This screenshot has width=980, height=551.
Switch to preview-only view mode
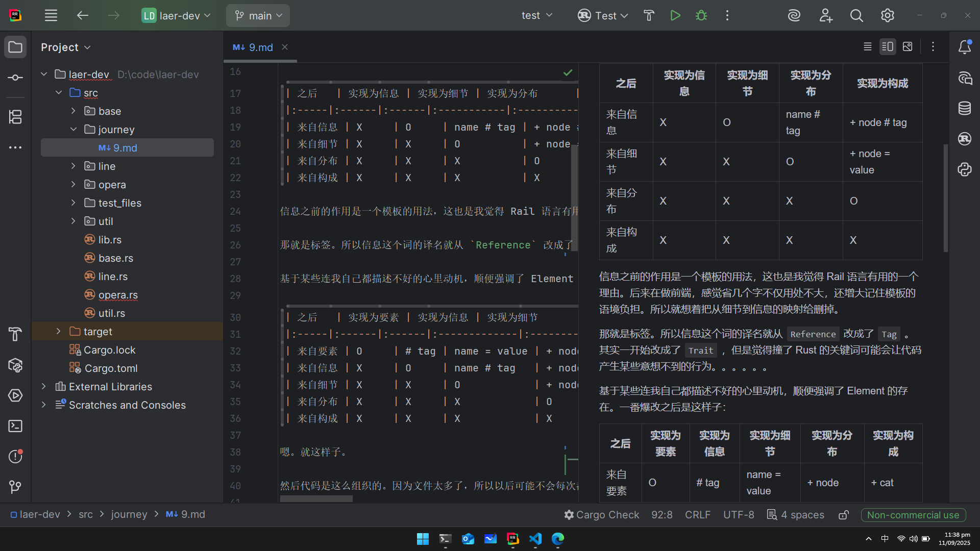[x=908, y=47]
